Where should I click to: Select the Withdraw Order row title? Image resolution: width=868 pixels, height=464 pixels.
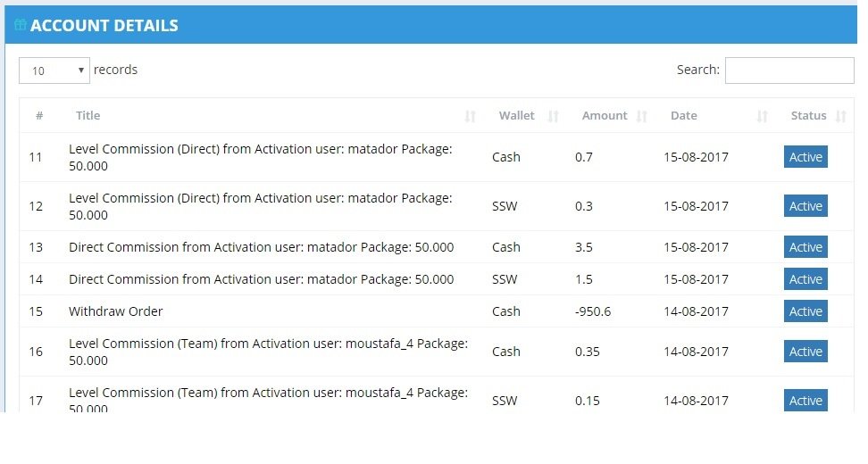tap(116, 311)
